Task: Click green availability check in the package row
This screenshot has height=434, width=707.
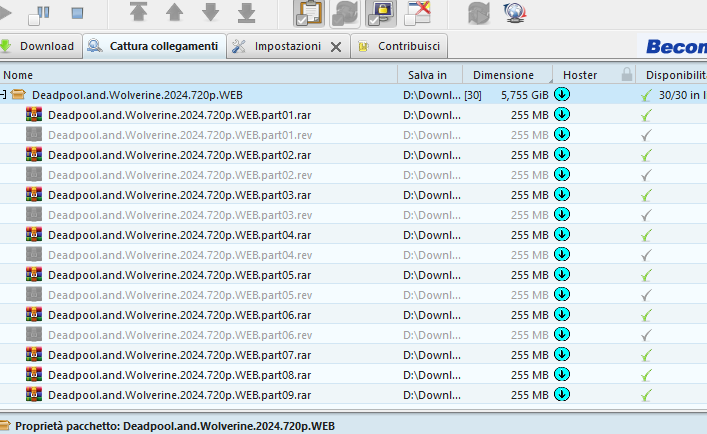Action: [646, 95]
